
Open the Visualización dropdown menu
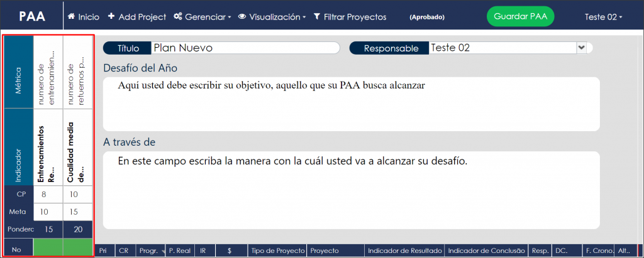(x=272, y=17)
